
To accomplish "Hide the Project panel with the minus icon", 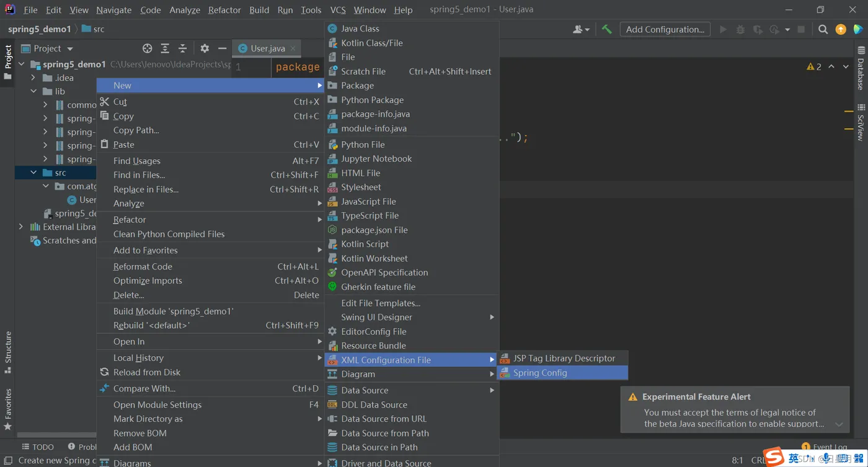I will click(222, 48).
